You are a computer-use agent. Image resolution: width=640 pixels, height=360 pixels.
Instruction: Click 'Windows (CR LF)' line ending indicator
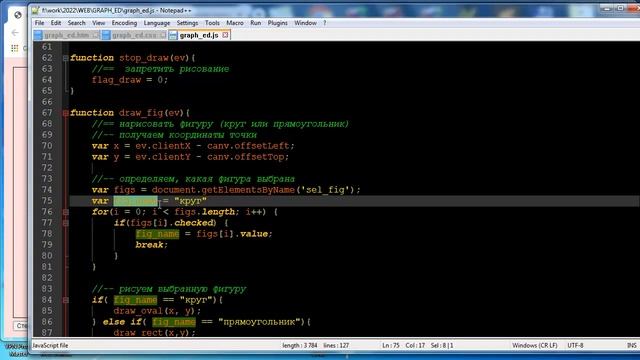click(x=535, y=345)
